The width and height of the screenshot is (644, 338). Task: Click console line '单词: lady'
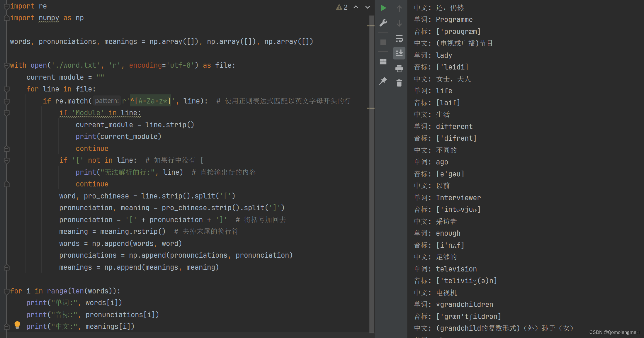(x=433, y=55)
